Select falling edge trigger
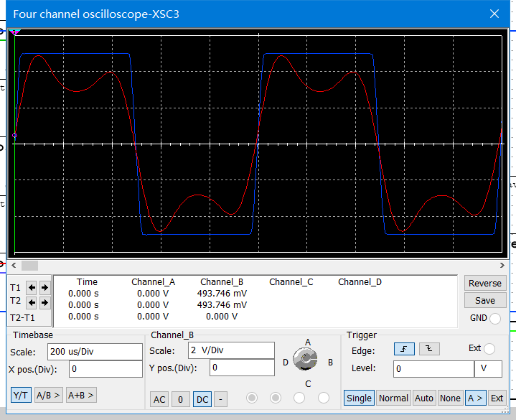Screen dimensions: 516x420 click(x=429, y=349)
